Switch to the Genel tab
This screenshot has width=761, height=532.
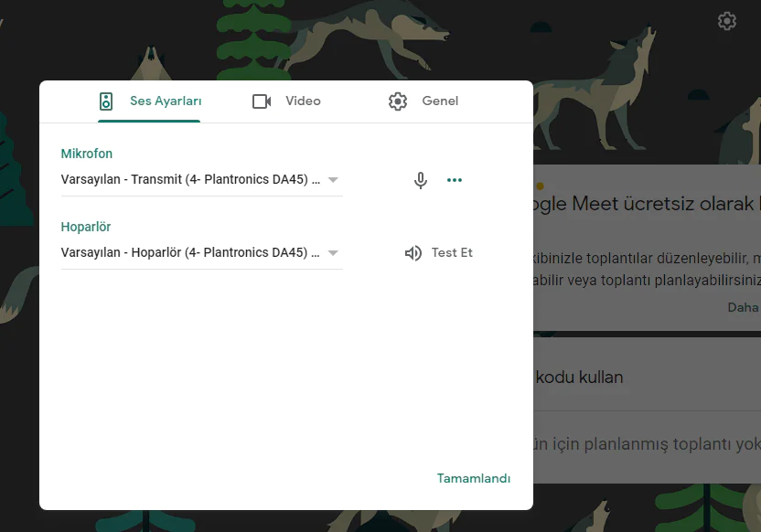pos(423,101)
